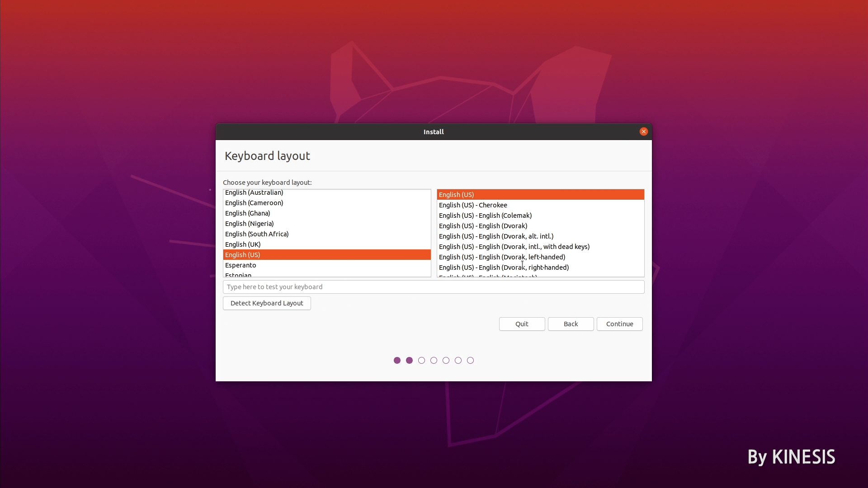Select English (Nigeria) layout language
Image resolution: width=868 pixels, height=488 pixels.
tap(250, 224)
